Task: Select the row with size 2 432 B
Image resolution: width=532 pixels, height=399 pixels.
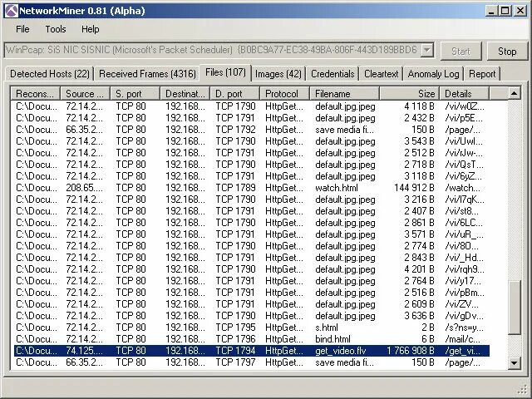Action: [x=251, y=118]
